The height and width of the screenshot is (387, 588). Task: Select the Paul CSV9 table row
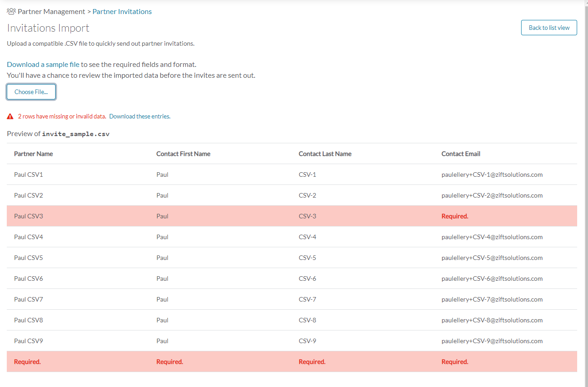tap(181, 340)
